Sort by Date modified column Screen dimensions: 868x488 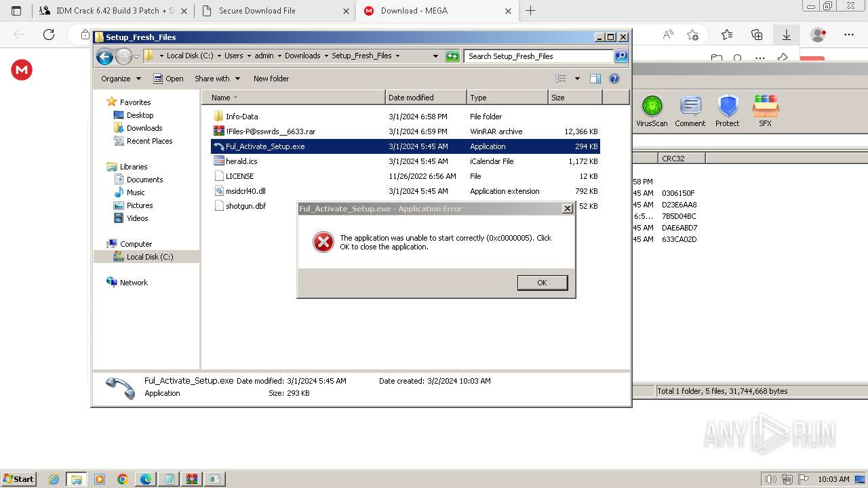[426, 98]
